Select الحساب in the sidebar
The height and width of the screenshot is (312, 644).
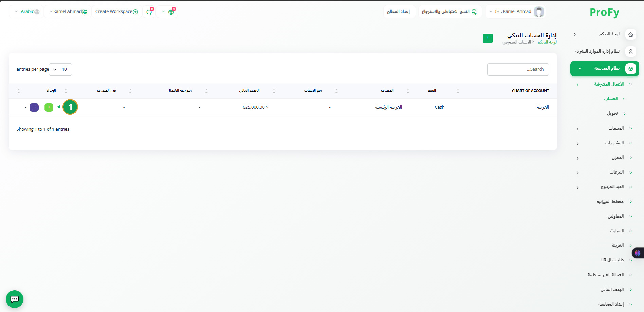(x=611, y=99)
